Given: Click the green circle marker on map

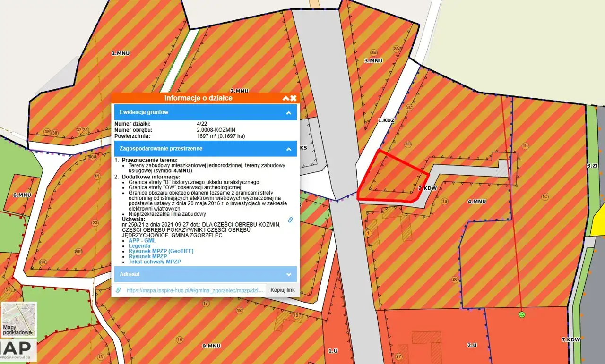Looking at the screenshot, I should pyautogui.click(x=522, y=314).
